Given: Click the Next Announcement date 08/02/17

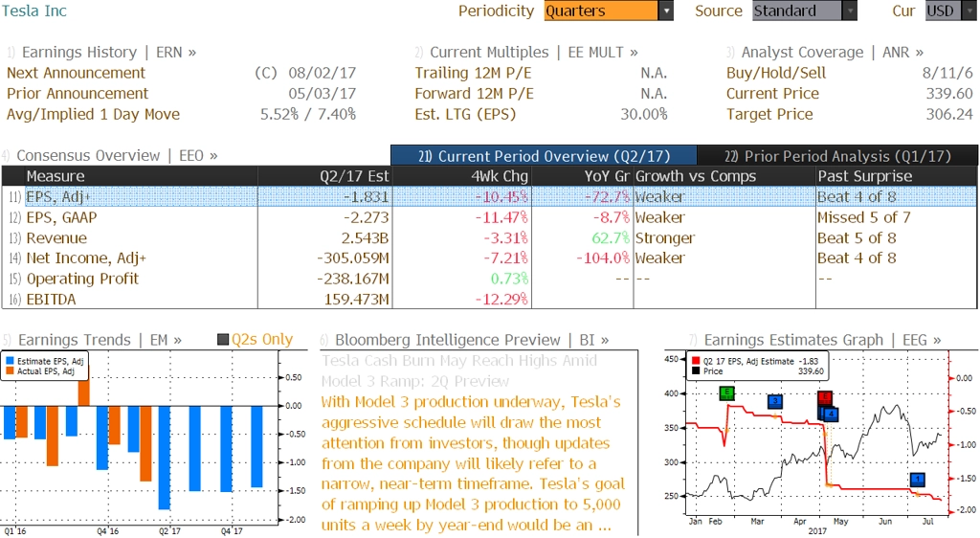Looking at the screenshot, I should click(322, 73).
